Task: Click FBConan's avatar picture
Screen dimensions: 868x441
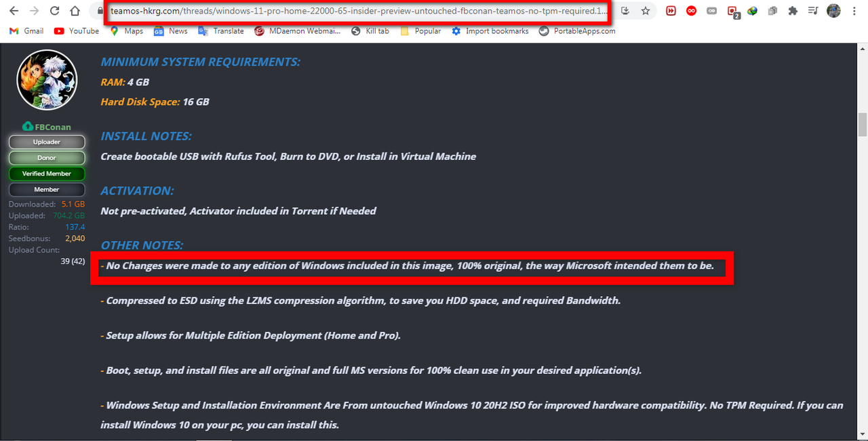Action: [47, 80]
